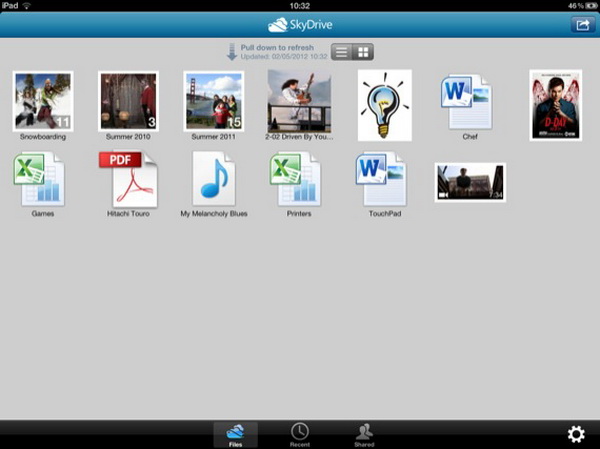Viewport: 600px width, 449px height.
Task: Open the Summer 2011 album thumbnail
Action: pyautogui.click(x=214, y=101)
